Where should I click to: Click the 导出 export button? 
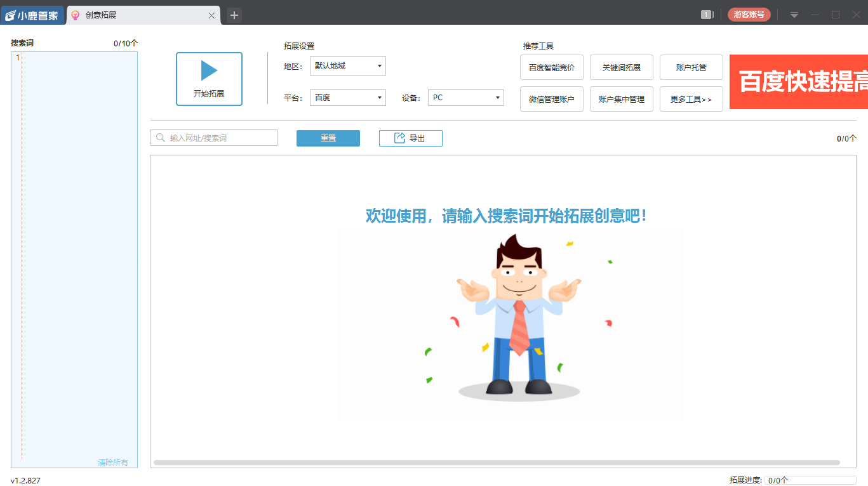tap(411, 138)
